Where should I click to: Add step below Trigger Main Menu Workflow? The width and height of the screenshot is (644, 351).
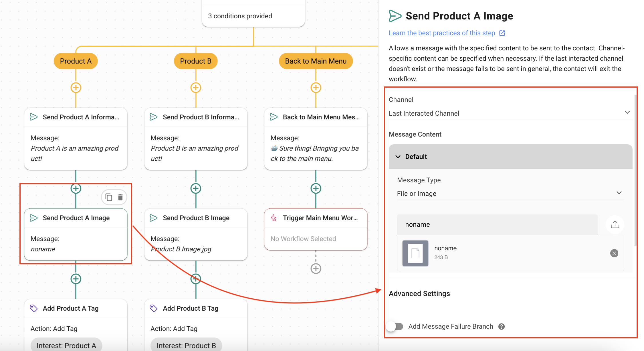(x=316, y=269)
